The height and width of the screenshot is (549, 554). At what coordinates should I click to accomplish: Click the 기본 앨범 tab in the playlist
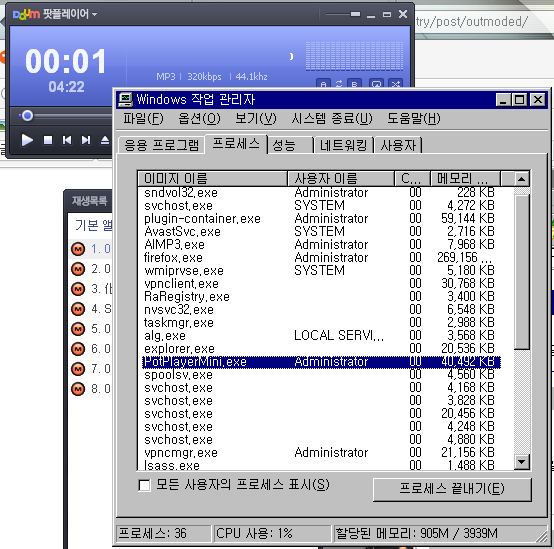(94, 225)
